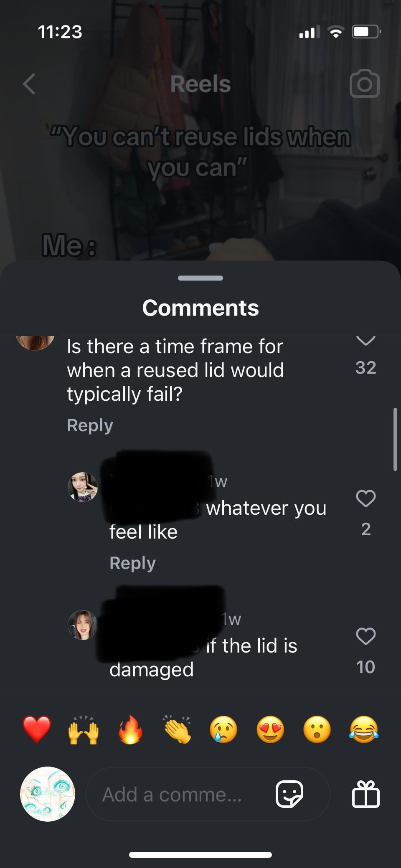Send the clapping hands emoji reaction

[x=177, y=729]
